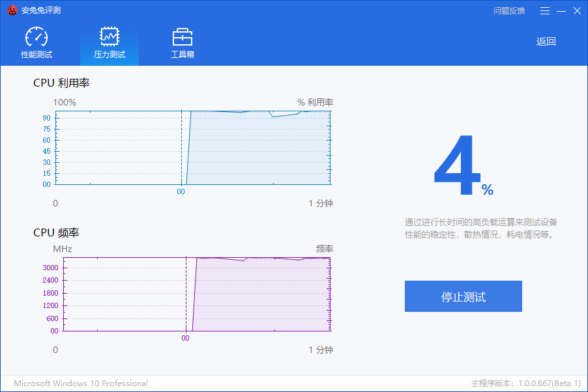
Task: Click the 通过进行长时间的高负载运算 description text
Action: pos(480,228)
